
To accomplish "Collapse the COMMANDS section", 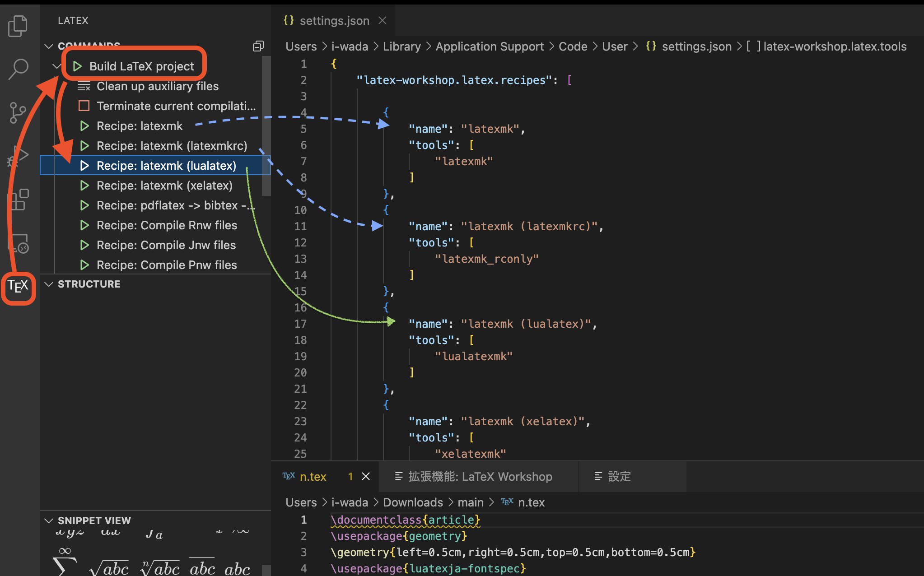I will tap(49, 46).
